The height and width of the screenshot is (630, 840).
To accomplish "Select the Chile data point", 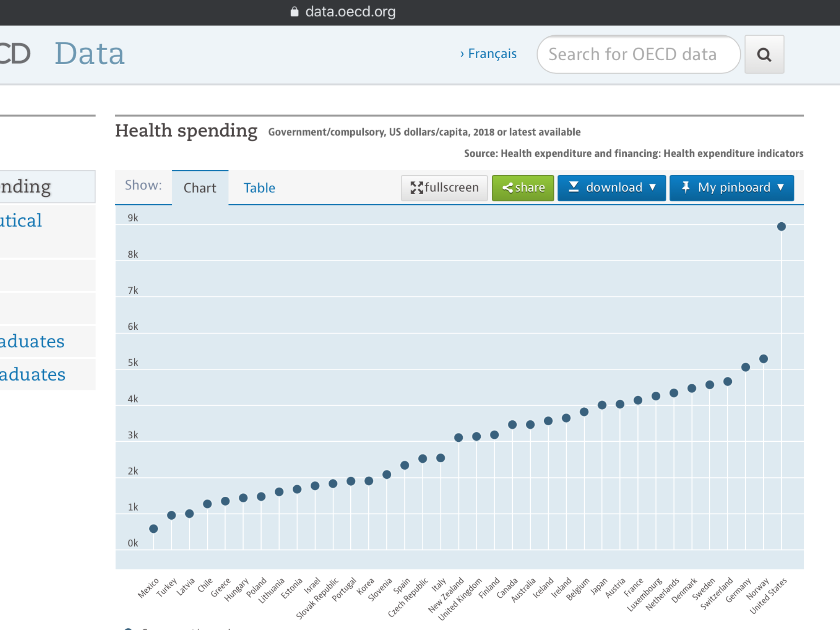I will click(x=208, y=504).
